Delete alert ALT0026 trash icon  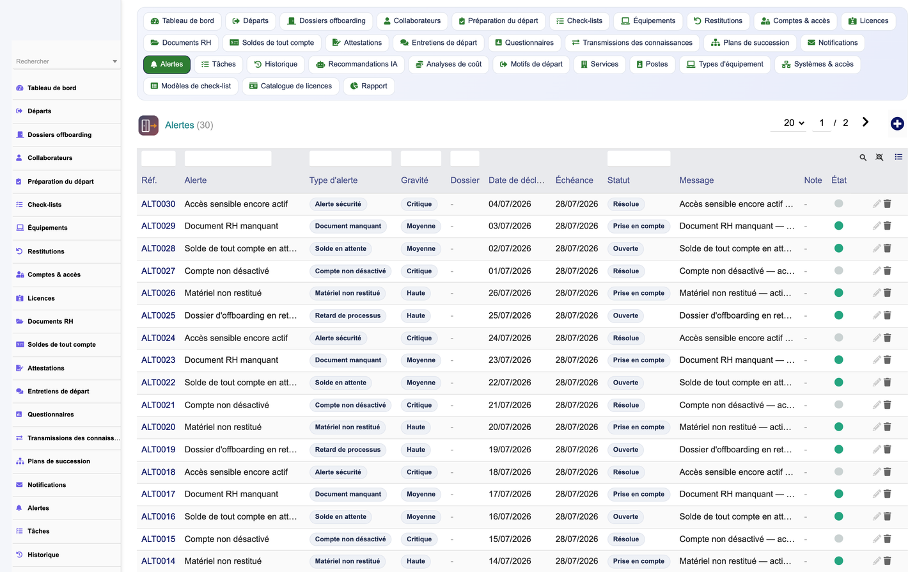888,293
